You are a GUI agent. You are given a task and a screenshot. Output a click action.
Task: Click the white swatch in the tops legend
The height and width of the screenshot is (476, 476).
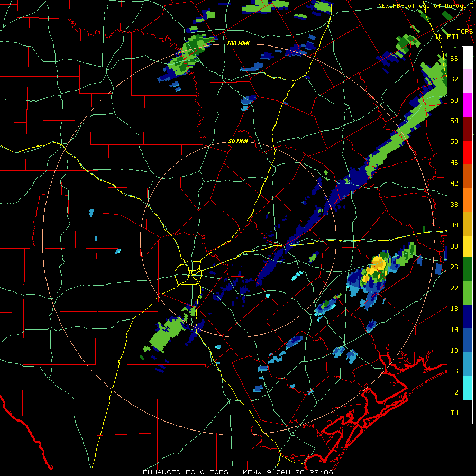pos(467,58)
